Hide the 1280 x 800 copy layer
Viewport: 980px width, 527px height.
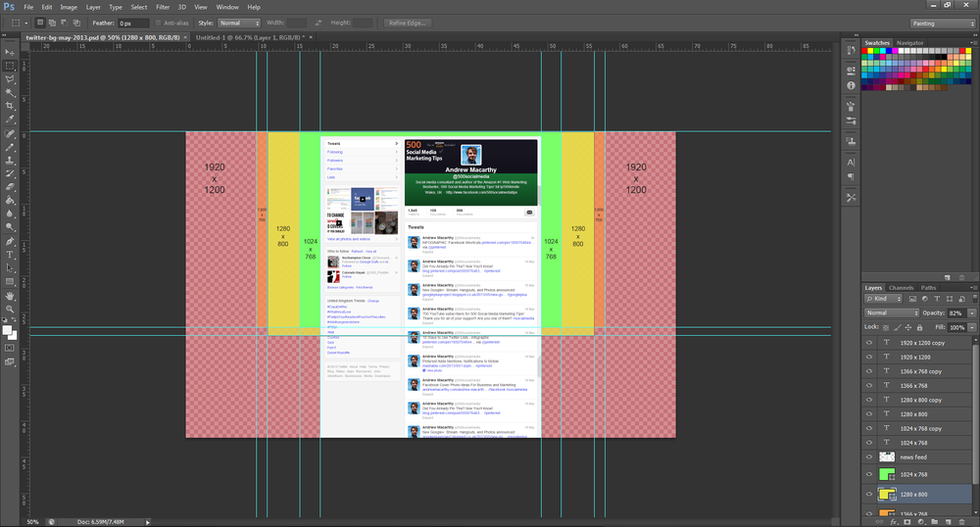click(x=868, y=400)
